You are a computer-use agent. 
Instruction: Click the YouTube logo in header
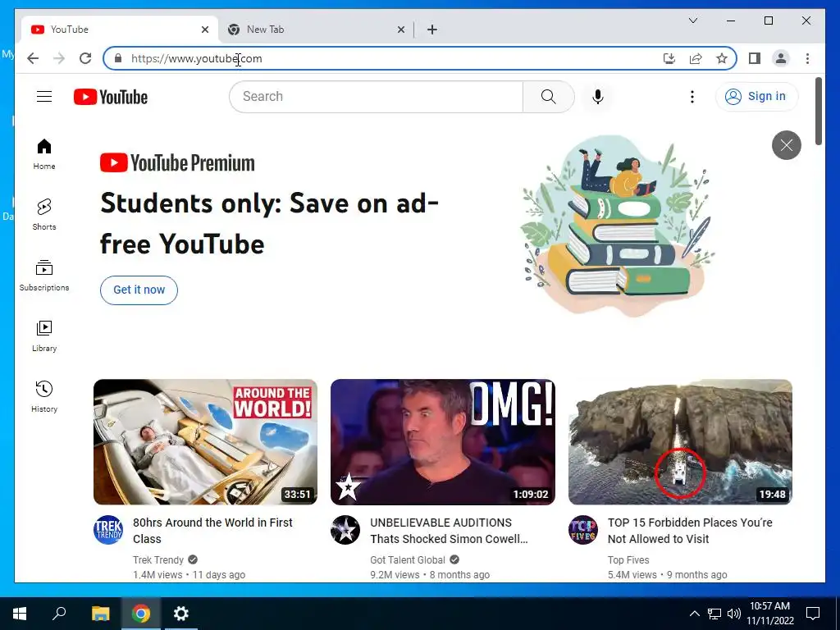tap(111, 97)
